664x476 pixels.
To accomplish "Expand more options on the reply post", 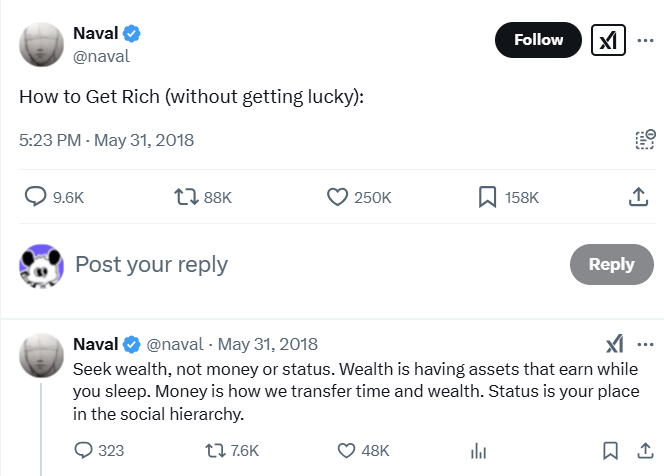I will pos(645,345).
